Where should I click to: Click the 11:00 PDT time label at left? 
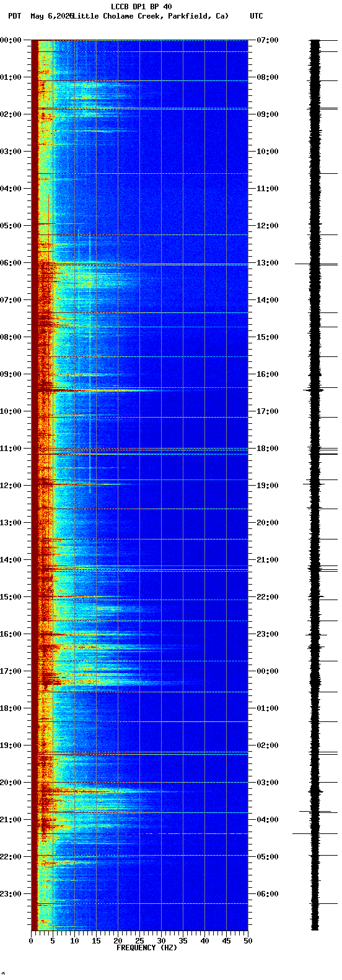pyautogui.click(x=11, y=449)
